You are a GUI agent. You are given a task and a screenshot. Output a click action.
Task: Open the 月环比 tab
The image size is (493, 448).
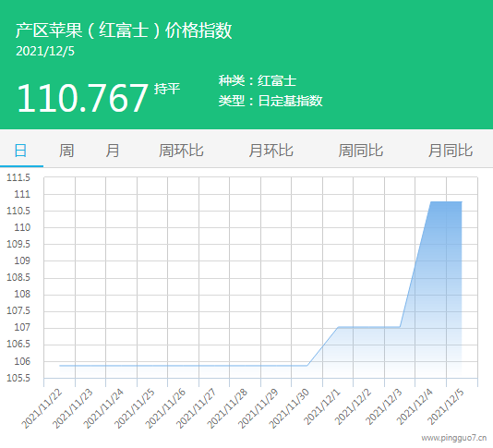[271, 151]
